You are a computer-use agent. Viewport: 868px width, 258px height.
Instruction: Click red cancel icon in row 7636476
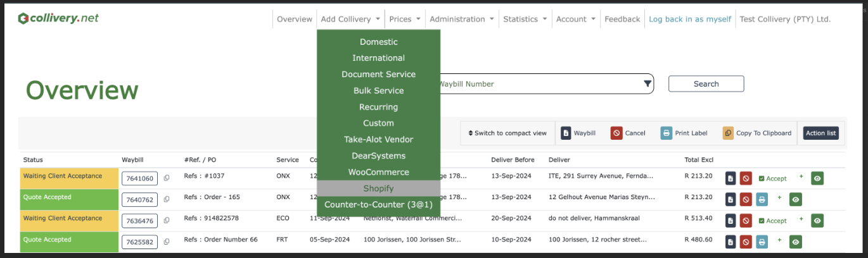746,221
